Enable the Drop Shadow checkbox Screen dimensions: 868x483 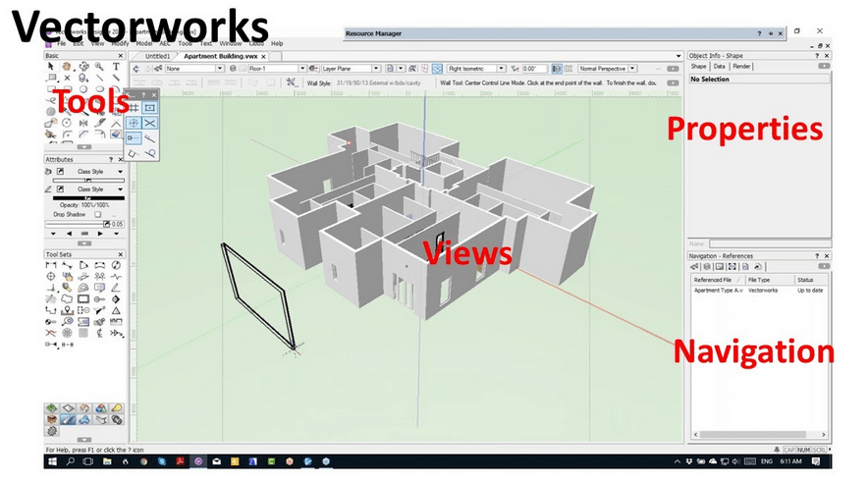pyautogui.click(x=97, y=214)
